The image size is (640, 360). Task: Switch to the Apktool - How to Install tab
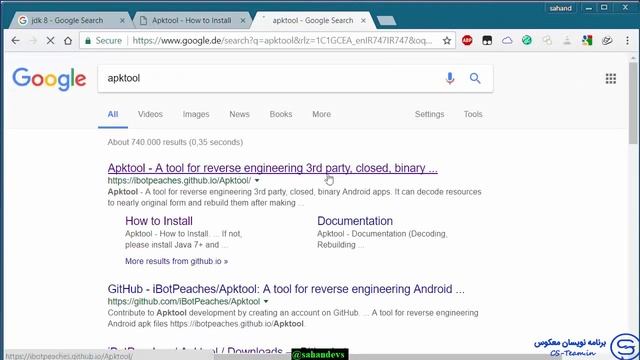(x=191, y=20)
